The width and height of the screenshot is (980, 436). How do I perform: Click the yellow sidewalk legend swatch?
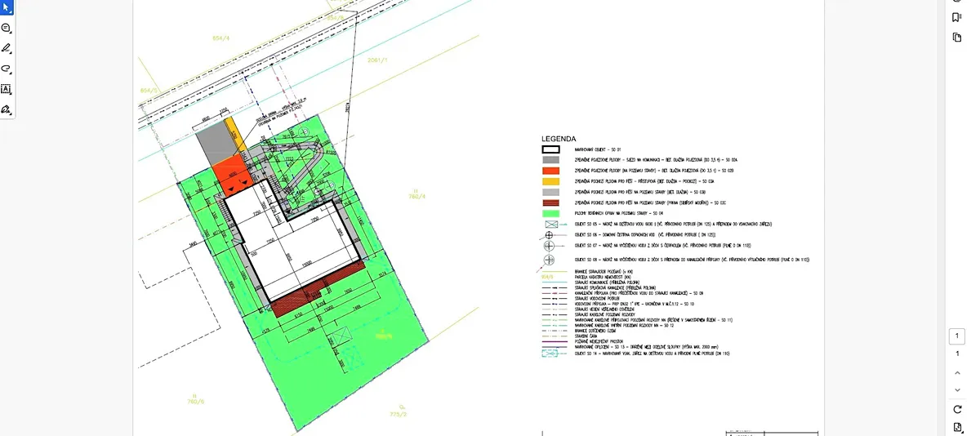click(x=551, y=180)
